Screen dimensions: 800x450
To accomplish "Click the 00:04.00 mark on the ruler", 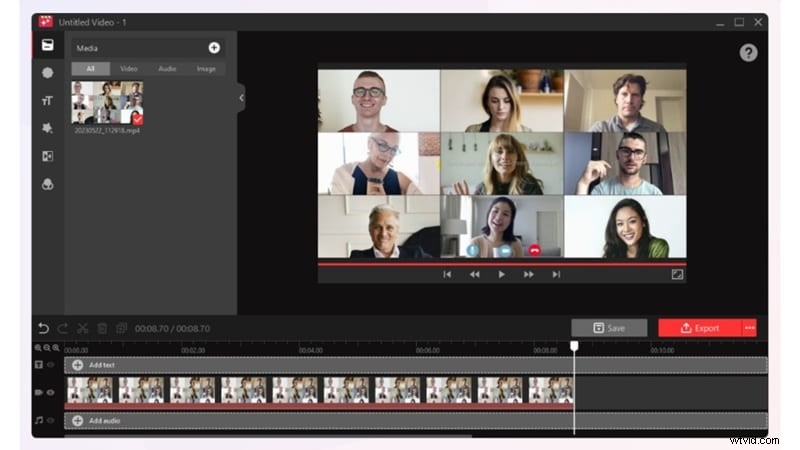I will point(310,351).
